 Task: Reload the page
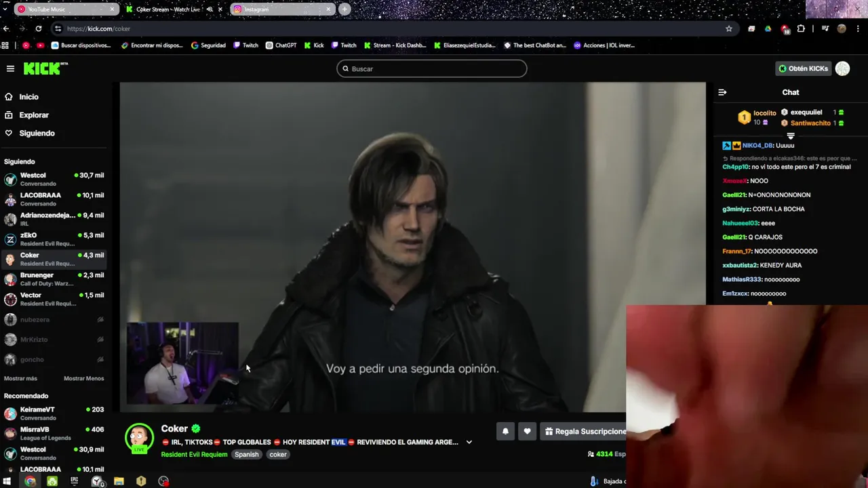pos(39,28)
